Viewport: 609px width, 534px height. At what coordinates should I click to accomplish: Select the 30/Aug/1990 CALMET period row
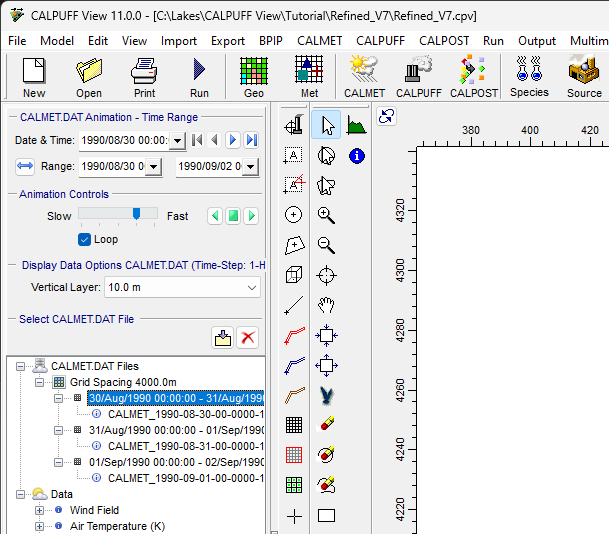click(176, 398)
